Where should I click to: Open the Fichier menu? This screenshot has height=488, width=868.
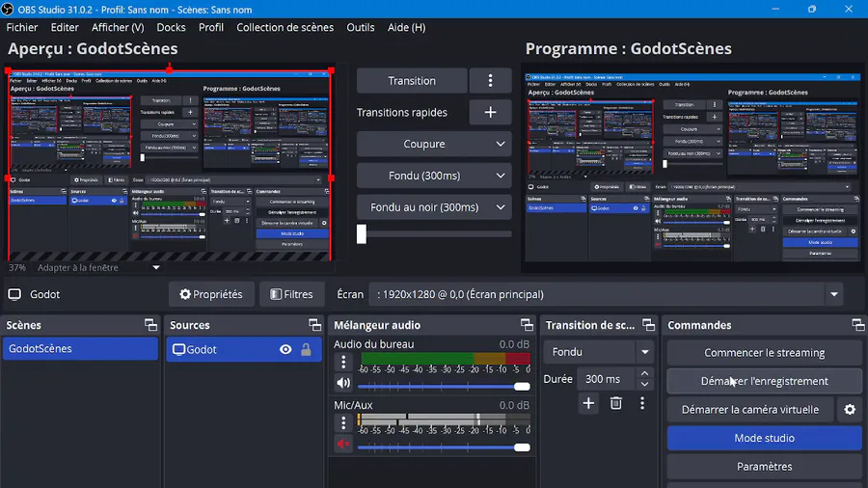(22, 27)
